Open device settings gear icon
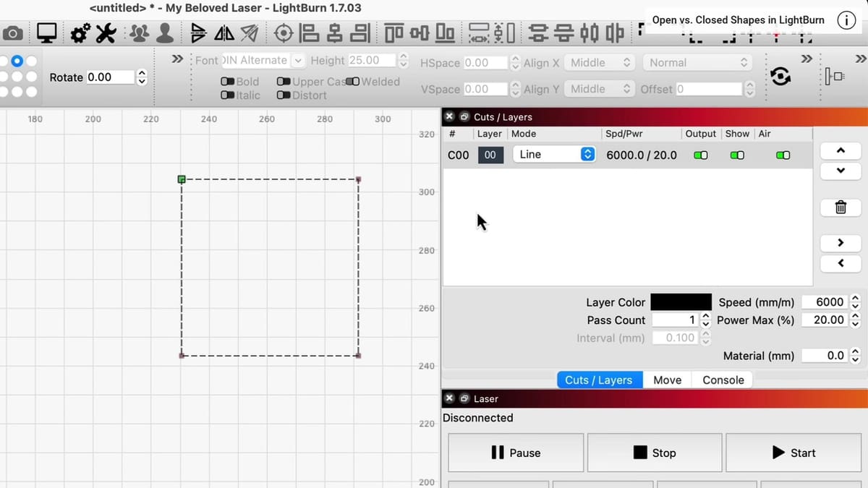The width and height of the screenshot is (868, 488). (x=80, y=33)
